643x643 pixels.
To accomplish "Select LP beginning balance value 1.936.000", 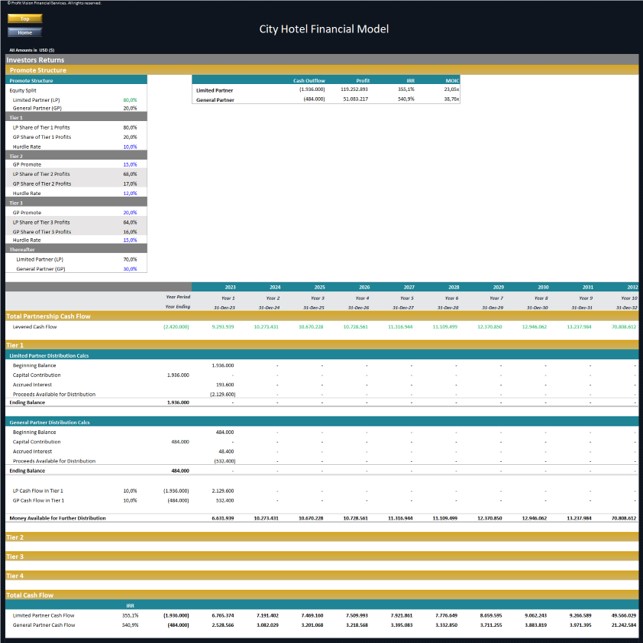I will (223, 365).
